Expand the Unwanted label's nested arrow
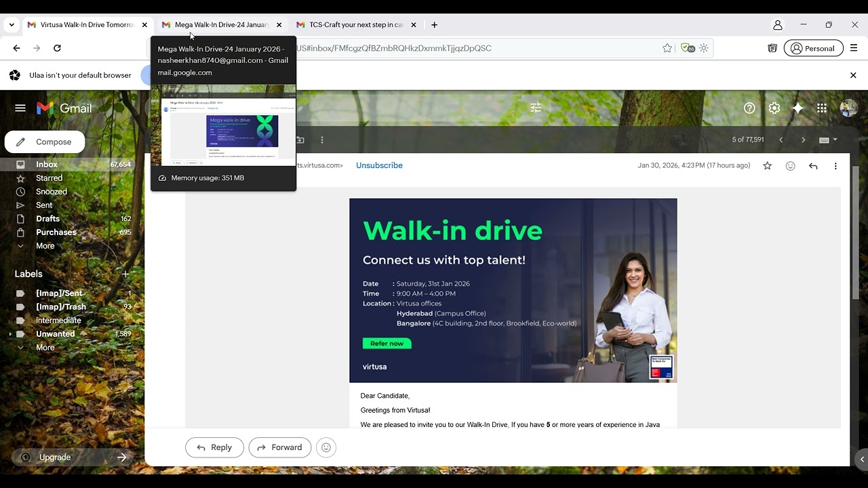The image size is (868, 488). pyautogui.click(x=9, y=334)
